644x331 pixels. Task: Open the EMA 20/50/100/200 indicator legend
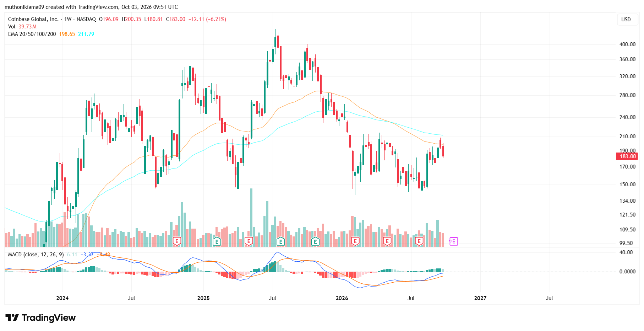point(32,34)
